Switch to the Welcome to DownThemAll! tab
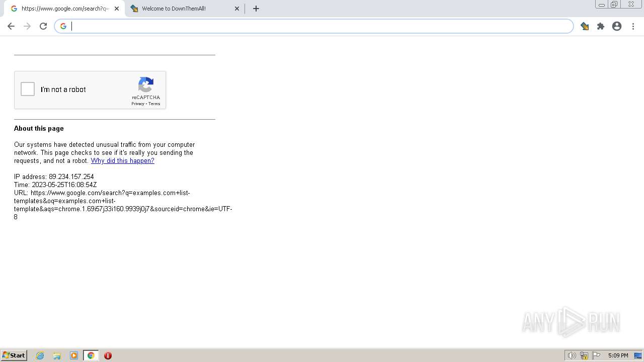The width and height of the screenshot is (644, 362). click(x=185, y=9)
